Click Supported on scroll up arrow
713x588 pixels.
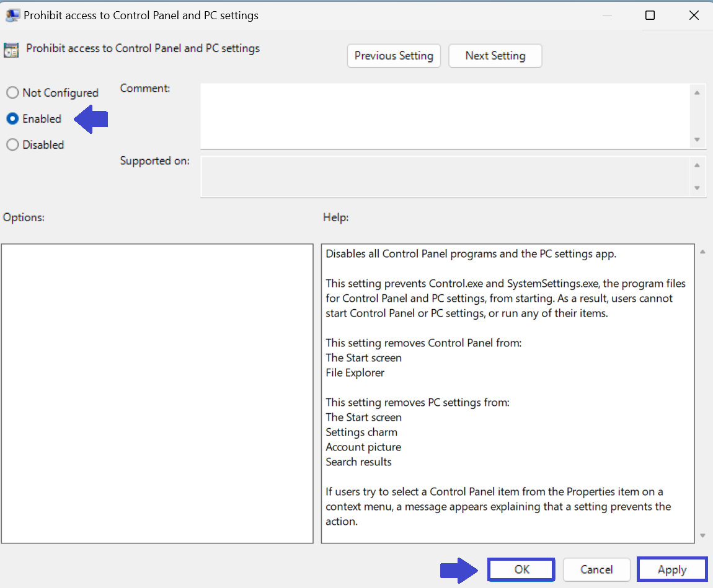pos(697,165)
